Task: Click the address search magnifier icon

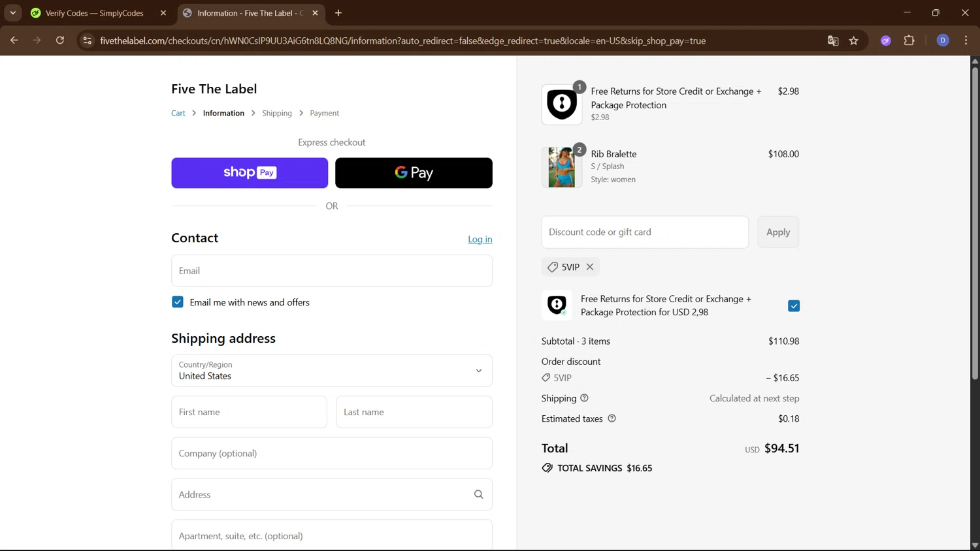Action: 479,495
